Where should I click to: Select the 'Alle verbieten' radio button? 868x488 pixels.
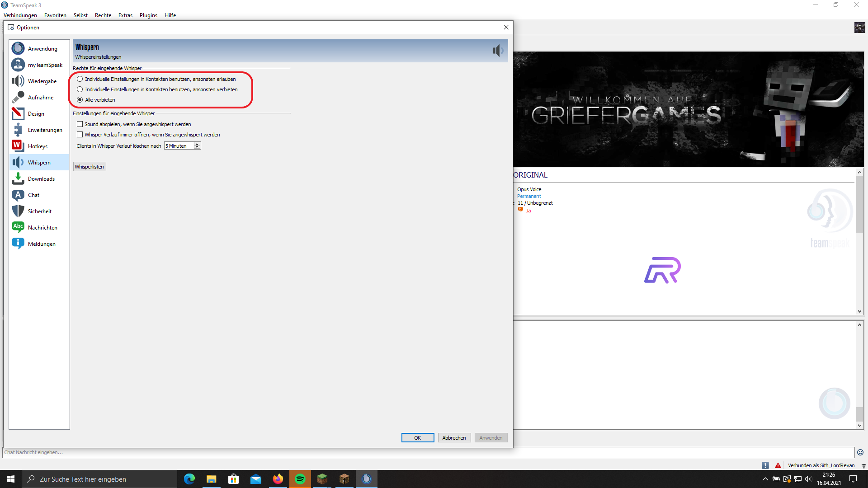80,100
